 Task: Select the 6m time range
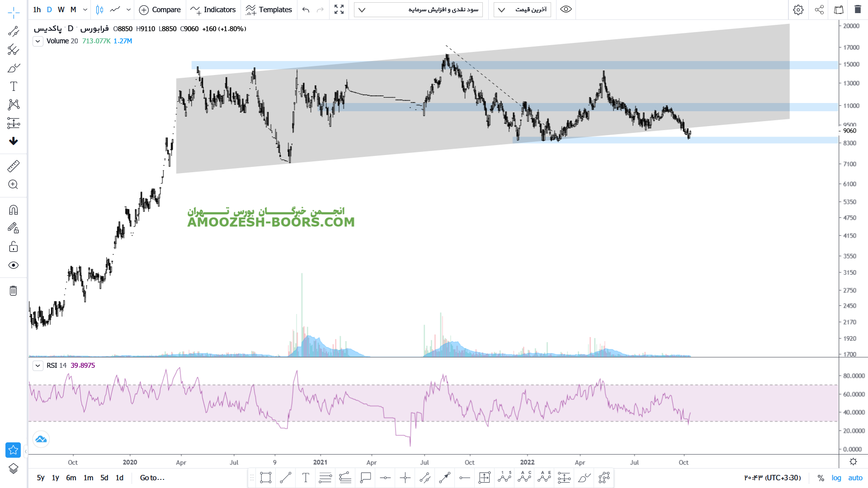(71, 478)
